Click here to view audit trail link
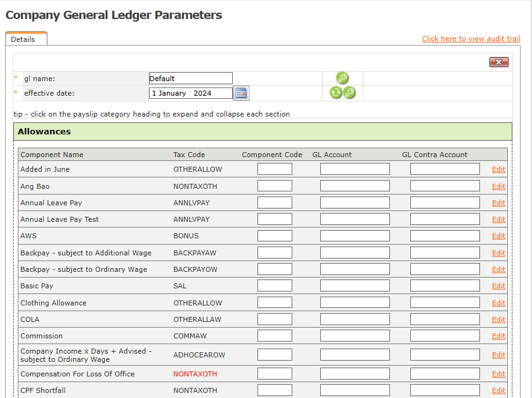 click(x=470, y=39)
